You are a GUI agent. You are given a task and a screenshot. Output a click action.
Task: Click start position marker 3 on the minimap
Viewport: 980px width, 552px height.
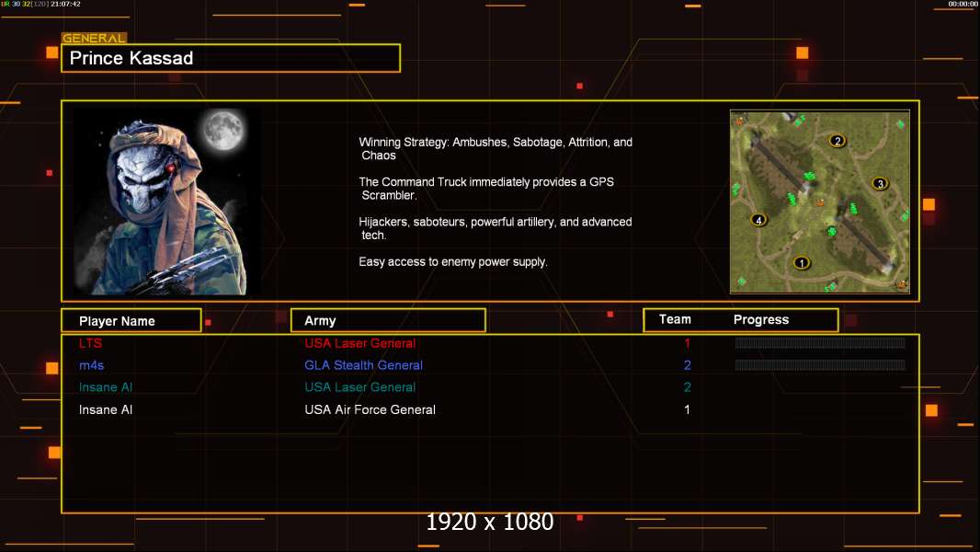[880, 183]
